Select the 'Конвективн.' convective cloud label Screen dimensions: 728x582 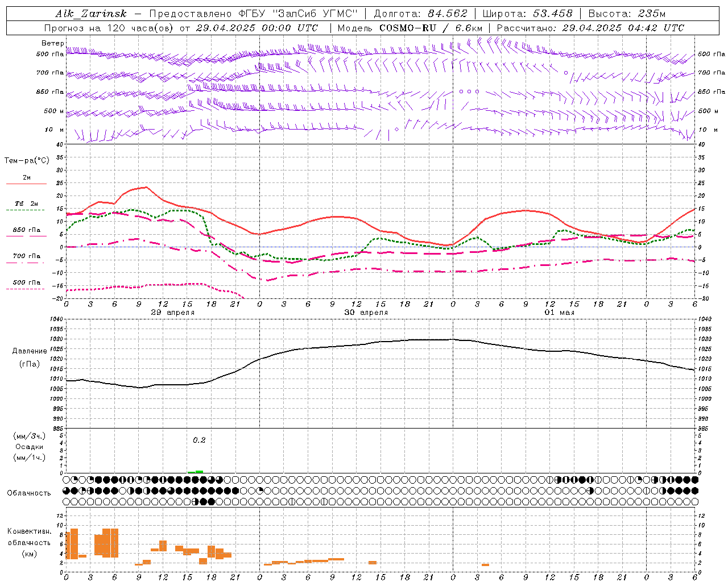click(x=29, y=531)
